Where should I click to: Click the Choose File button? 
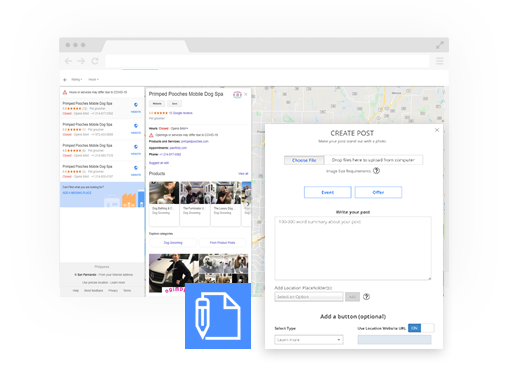click(304, 160)
